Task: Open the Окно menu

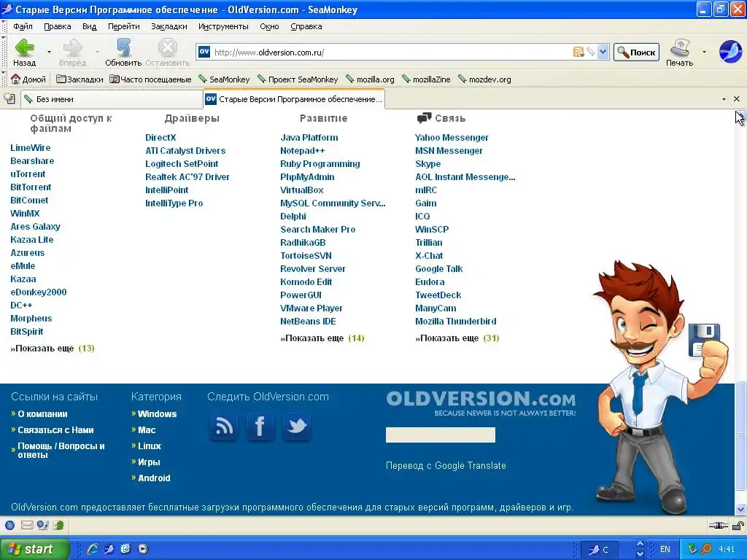Action: click(x=269, y=26)
